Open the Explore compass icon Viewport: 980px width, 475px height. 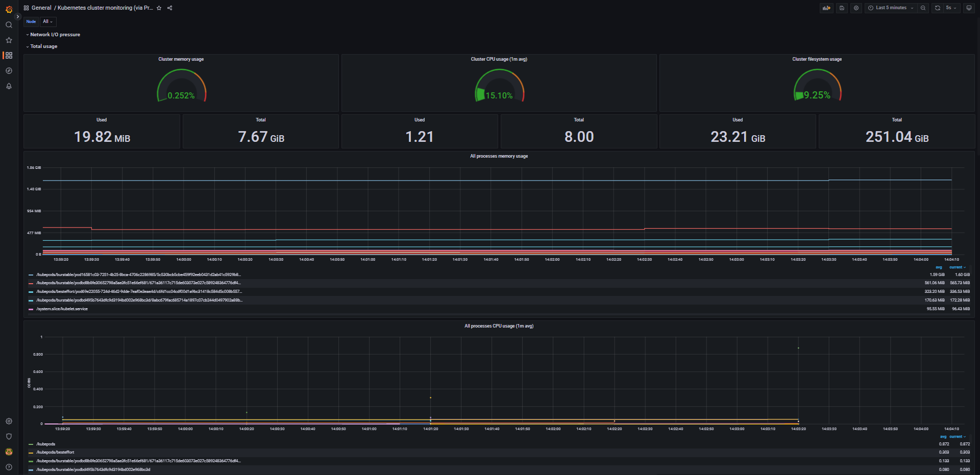pos(9,70)
